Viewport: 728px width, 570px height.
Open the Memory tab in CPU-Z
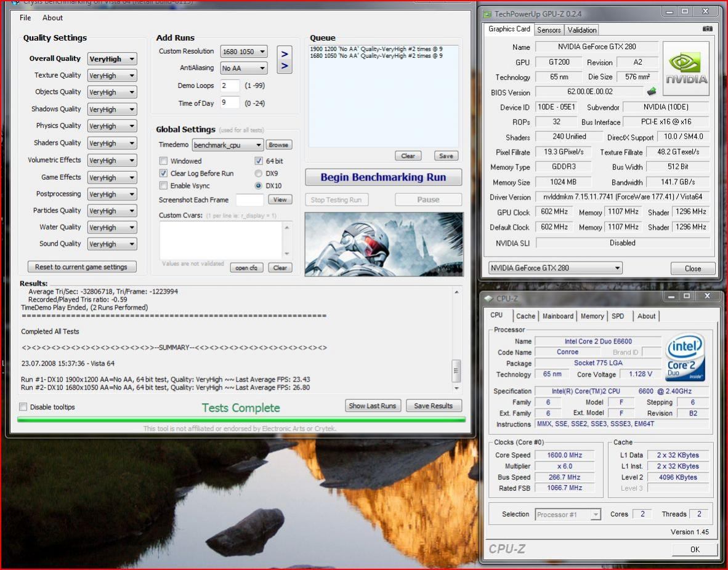[x=592, y=316]
